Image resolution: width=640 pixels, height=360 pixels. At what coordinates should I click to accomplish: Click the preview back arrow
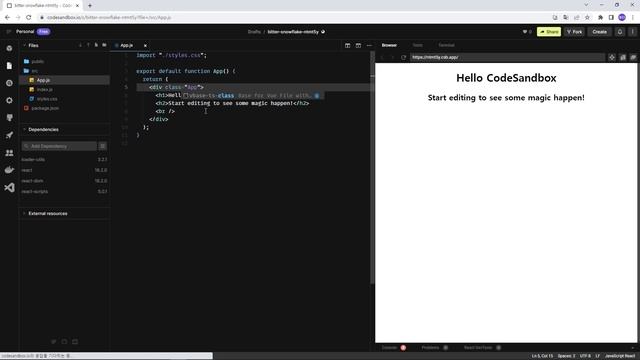pos(382,57)
